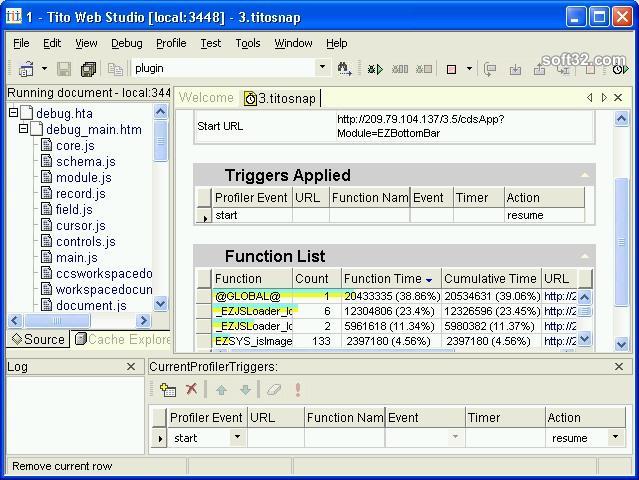
Task: Close the Log panel
Action: [x=131, y=367]
